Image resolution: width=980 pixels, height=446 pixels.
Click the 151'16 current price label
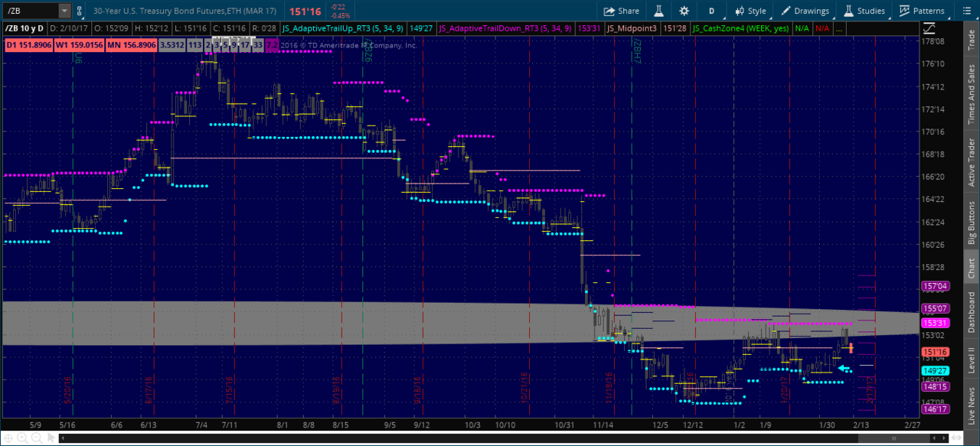pos(936,351)
